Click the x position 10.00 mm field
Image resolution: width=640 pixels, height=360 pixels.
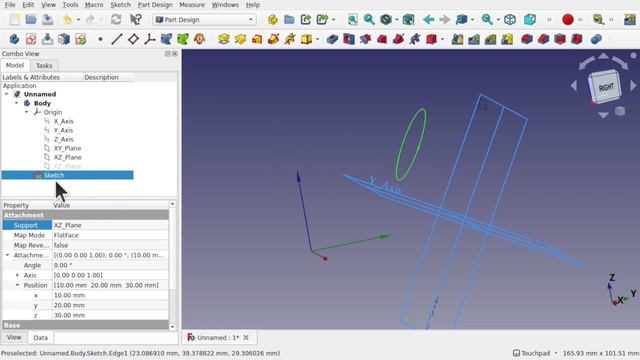(110, 295)
